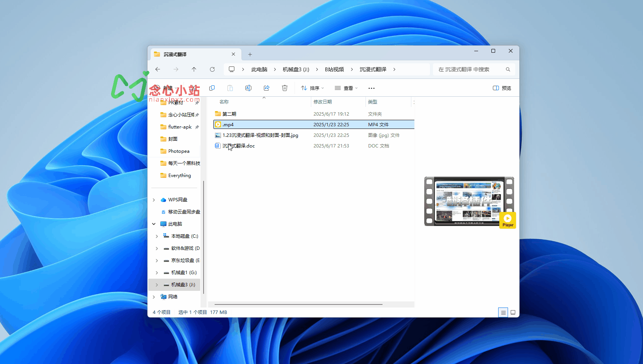Click 沉浸式翻译 in the breadcrumb

(373, 69)
